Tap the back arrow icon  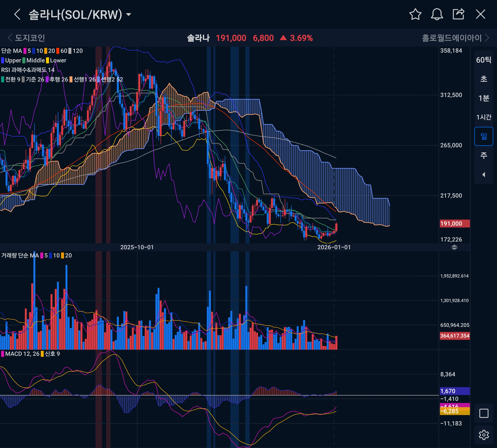[x=17, y=14]
